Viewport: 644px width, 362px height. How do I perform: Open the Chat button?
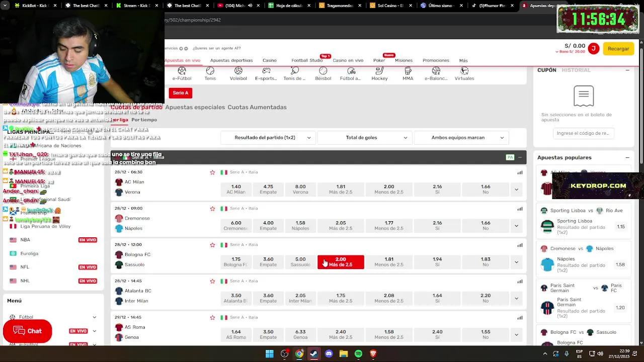click(28, 331)
